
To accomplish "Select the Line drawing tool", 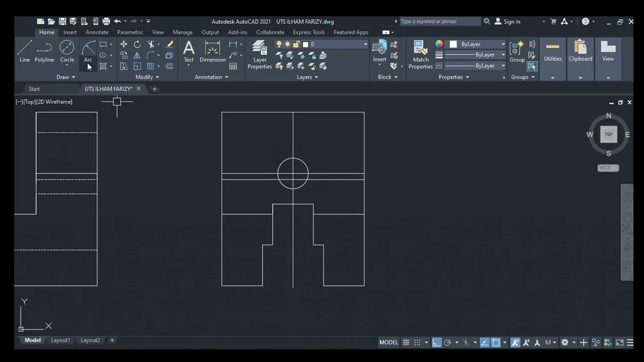I will tap(24, 52).
